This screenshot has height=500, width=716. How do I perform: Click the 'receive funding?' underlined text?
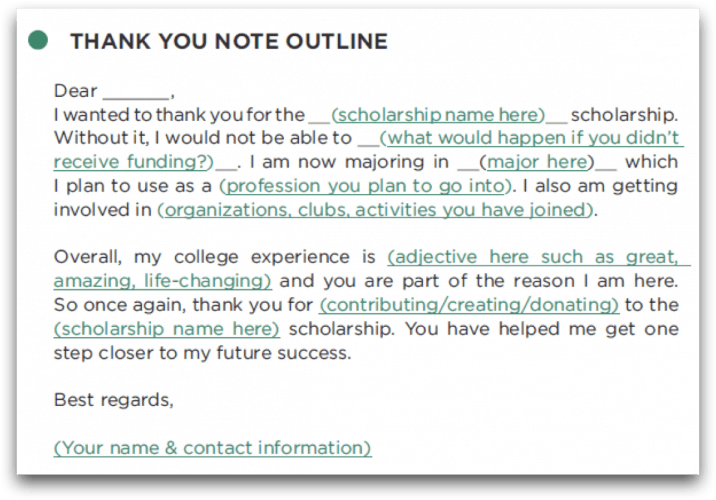tap(133, 162)
